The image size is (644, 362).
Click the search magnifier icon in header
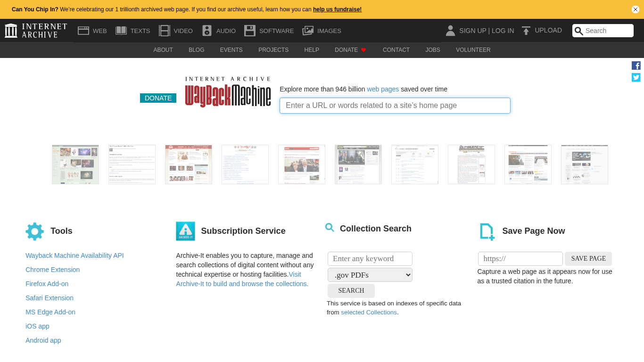point(578,31)
